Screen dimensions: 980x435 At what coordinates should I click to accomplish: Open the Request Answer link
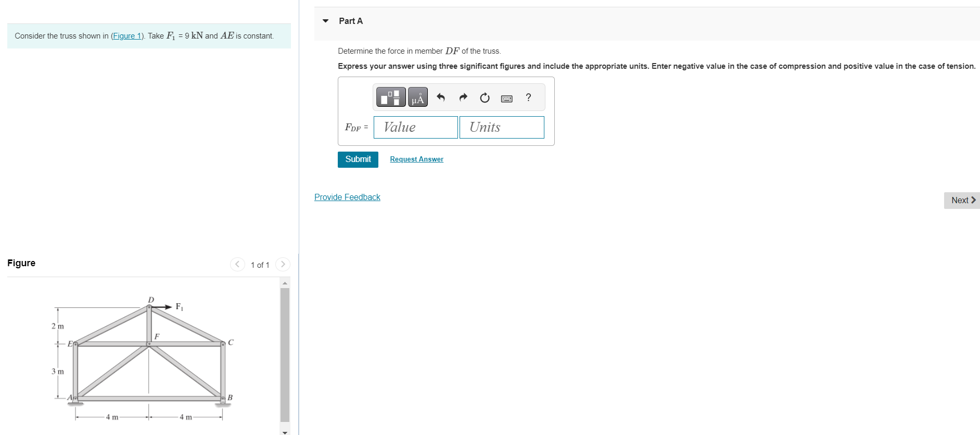pos(416,159)
